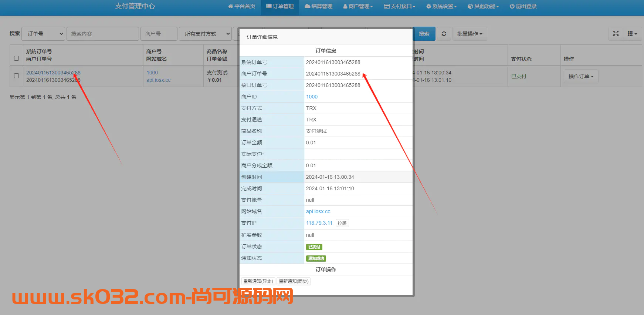
Task: Click the 创建时间 value 2024-01-16 13:00:34
Action: coord(330,177)
